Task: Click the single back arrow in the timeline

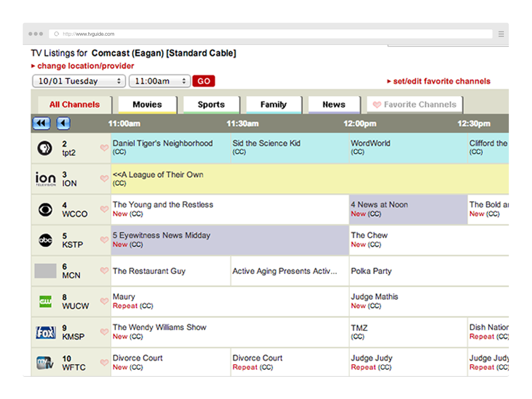Action: [x=63, y=123]
